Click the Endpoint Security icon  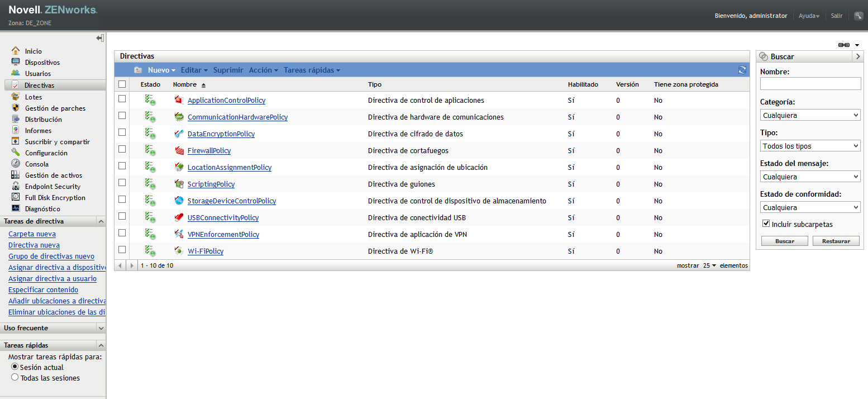click(x=16, y=186)
